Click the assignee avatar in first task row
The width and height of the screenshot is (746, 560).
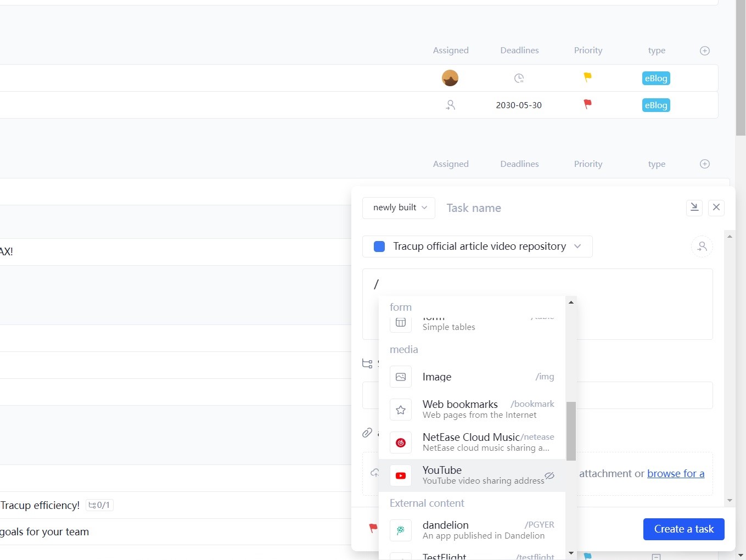pos(450,78)
